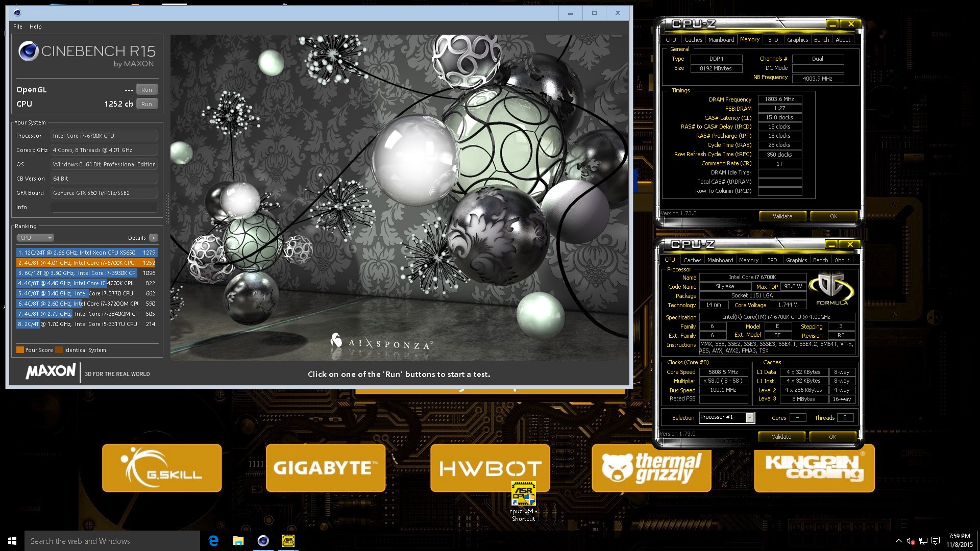
Task: Click the G.SKILL wallpaper logo
Action: point(162,468)
